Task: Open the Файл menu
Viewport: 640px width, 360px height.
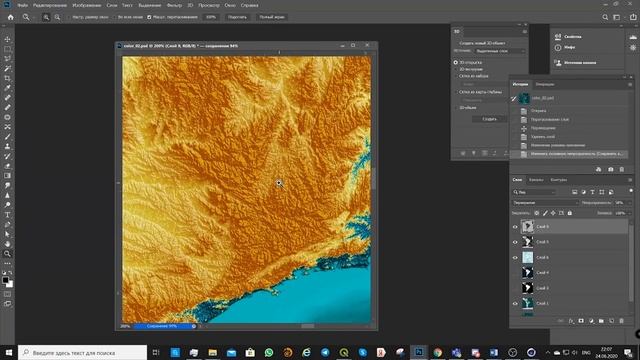Action: [22, 5]
